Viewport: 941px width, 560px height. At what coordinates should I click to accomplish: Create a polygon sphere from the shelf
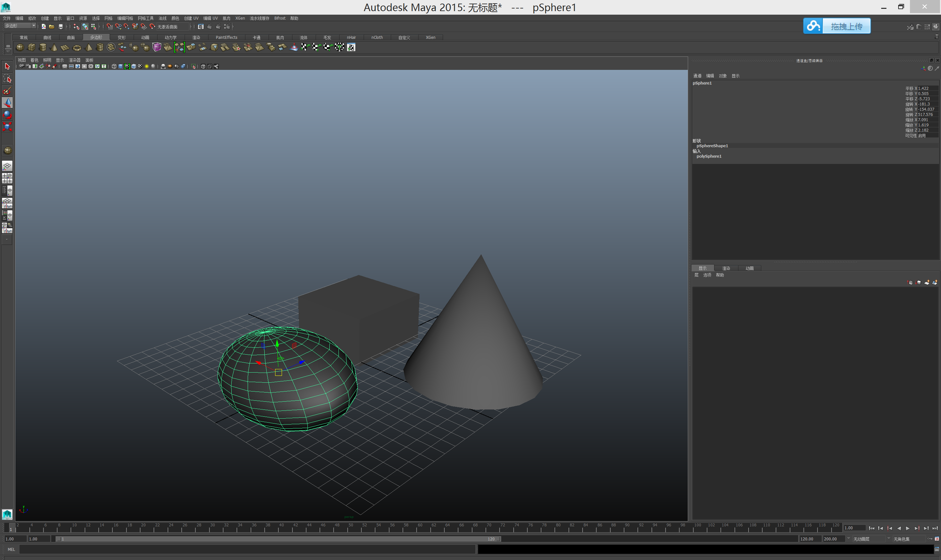(x=20, y=47)
